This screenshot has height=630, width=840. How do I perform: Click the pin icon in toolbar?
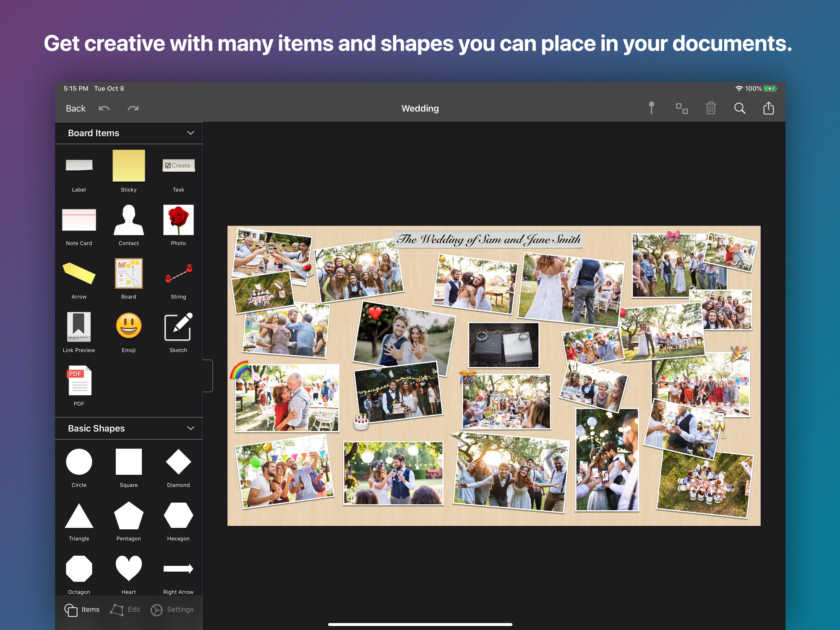(651, 108)
